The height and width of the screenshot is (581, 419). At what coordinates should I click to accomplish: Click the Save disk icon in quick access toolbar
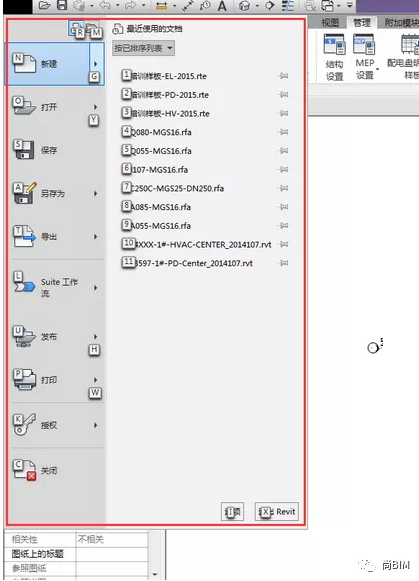(x=62, y=5)
